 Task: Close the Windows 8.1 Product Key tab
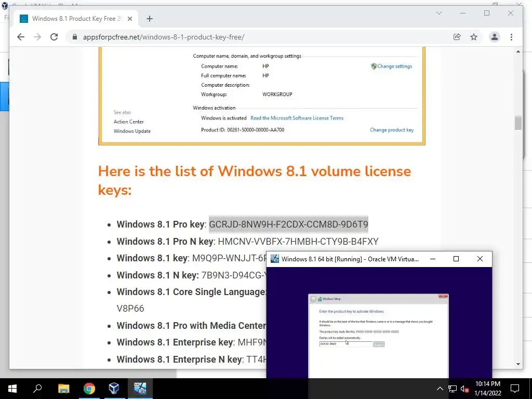point(129,19)
